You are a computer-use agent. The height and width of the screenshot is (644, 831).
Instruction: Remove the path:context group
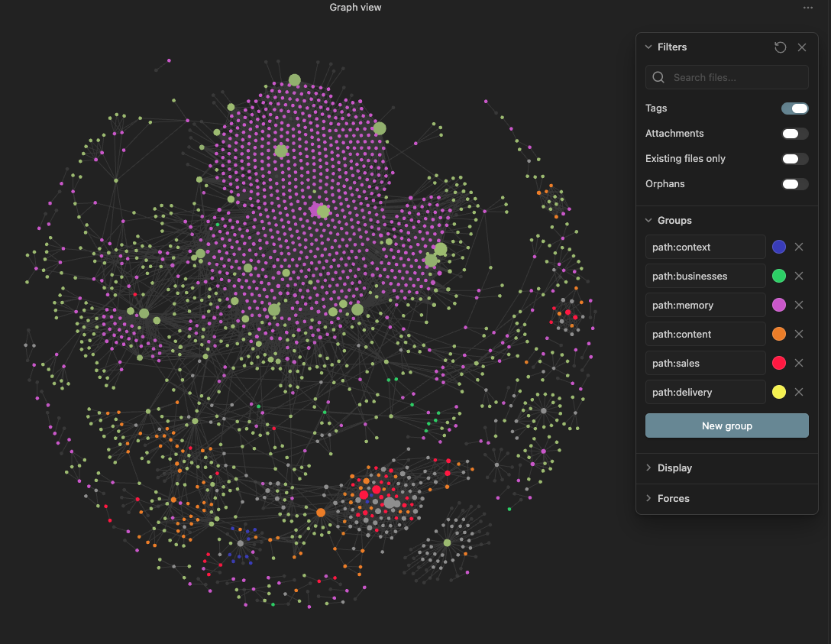click(799, 247)
